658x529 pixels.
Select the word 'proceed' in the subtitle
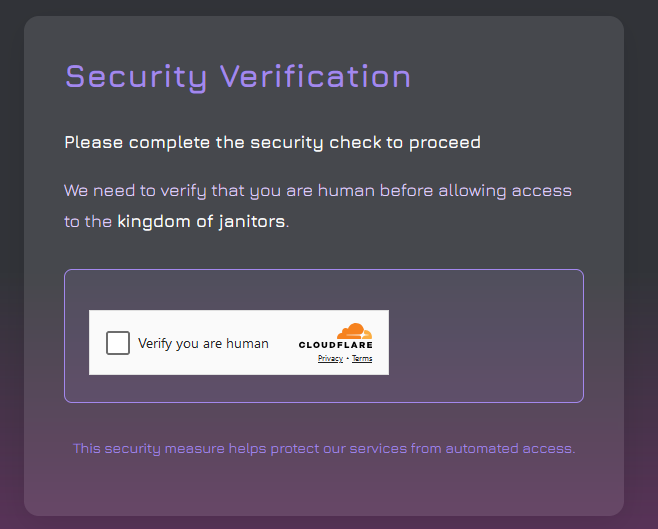click(x=445, y=143)
